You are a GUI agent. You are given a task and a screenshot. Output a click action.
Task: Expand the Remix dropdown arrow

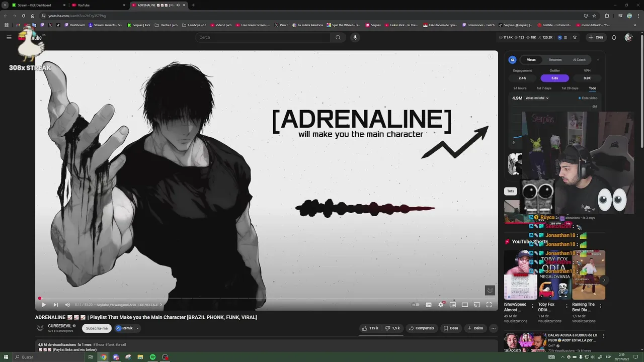[x=137, y=328]
